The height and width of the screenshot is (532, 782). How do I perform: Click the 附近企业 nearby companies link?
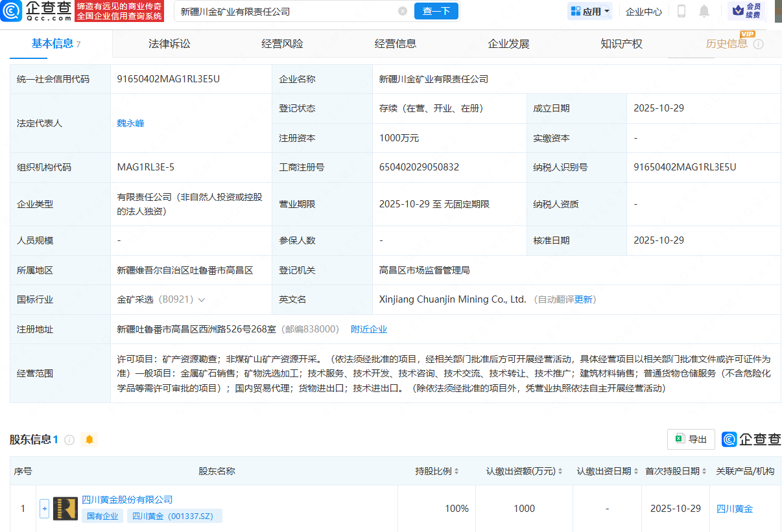pos(369,329)
